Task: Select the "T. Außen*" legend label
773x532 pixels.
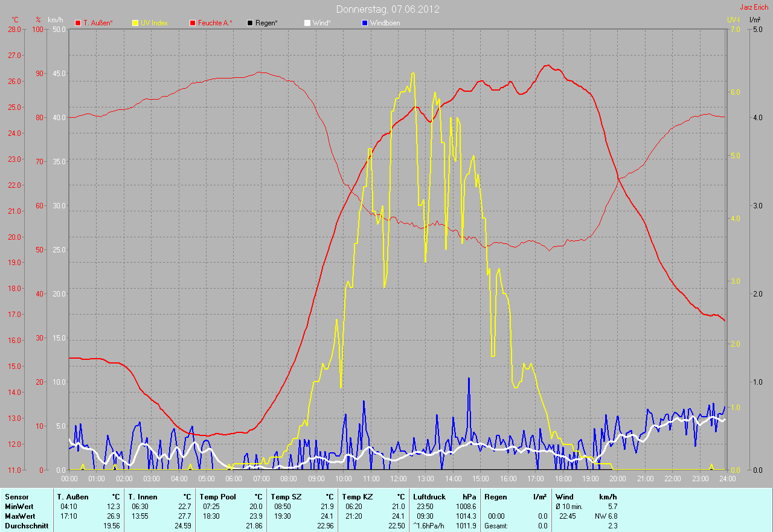Action: click(98, 23)
